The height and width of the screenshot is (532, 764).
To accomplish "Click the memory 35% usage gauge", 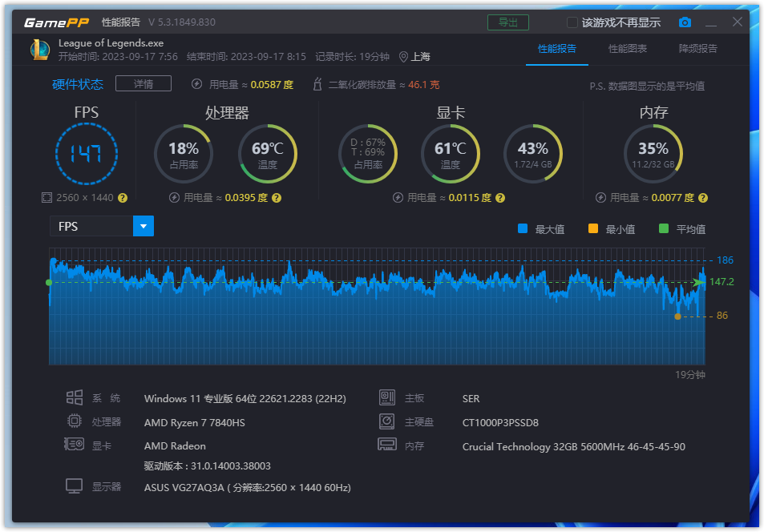I will (x=653, y=154).
